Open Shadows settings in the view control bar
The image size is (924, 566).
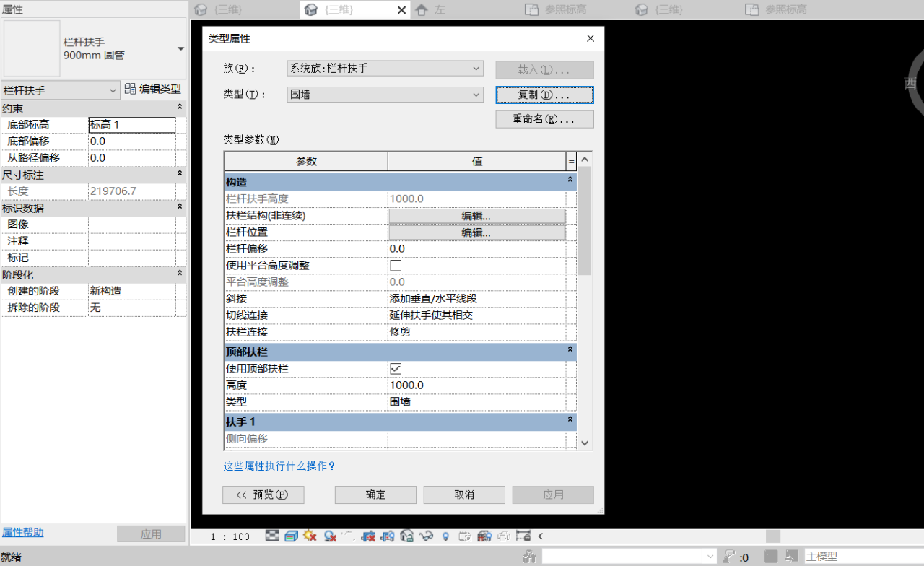click(329, 536)
